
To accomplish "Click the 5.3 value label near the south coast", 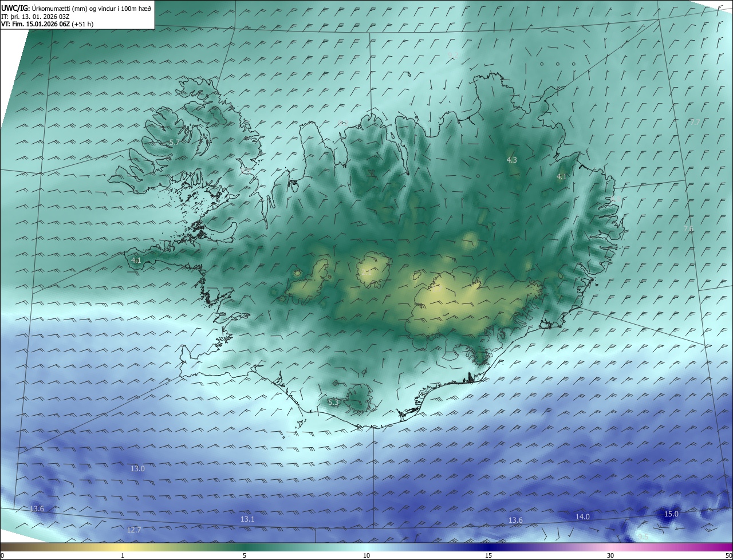I will 333,403.
